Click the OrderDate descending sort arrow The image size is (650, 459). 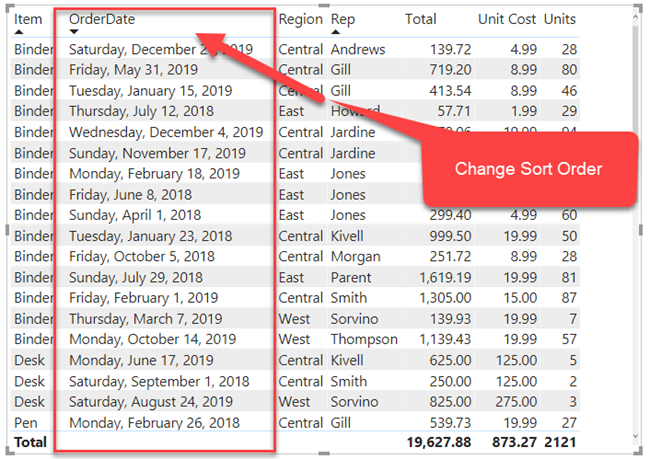[74, 32]
